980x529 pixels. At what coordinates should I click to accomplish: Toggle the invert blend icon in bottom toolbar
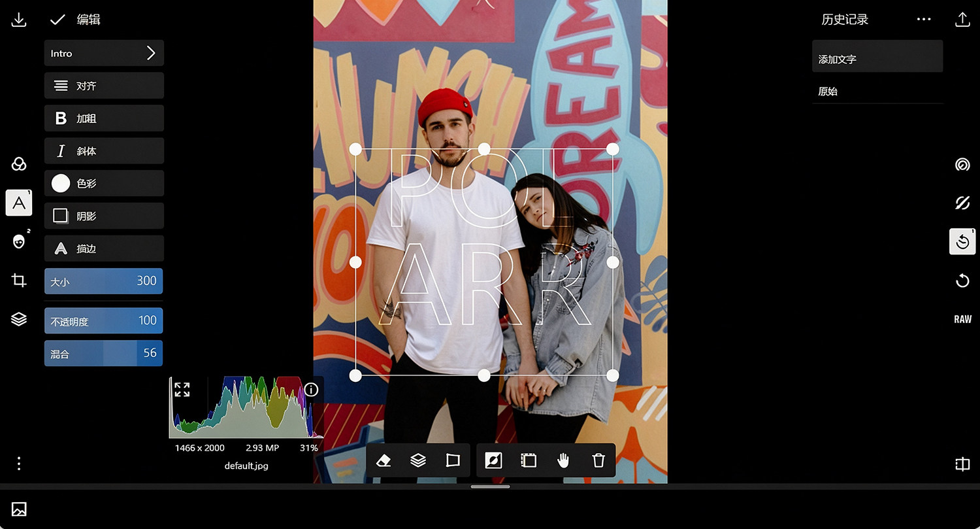pyautogui.click(x=493, y=460)
